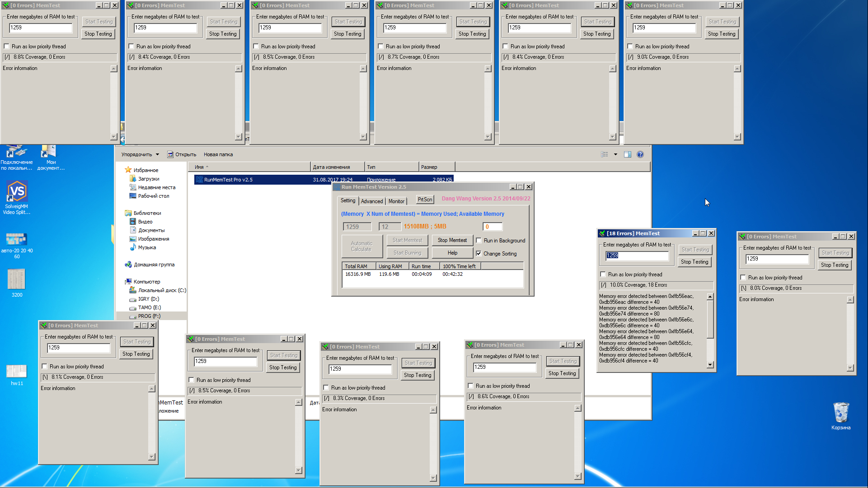This screenshot has width=868, height=488.
Task: Open the Корзина recycle bin icon
Action: [x=840, y=413]
